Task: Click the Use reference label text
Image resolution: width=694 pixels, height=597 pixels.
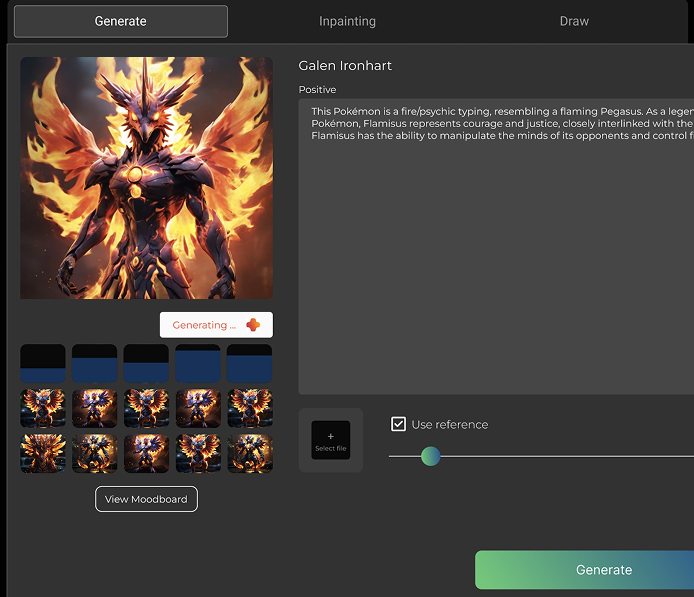Action: (450, 424)
